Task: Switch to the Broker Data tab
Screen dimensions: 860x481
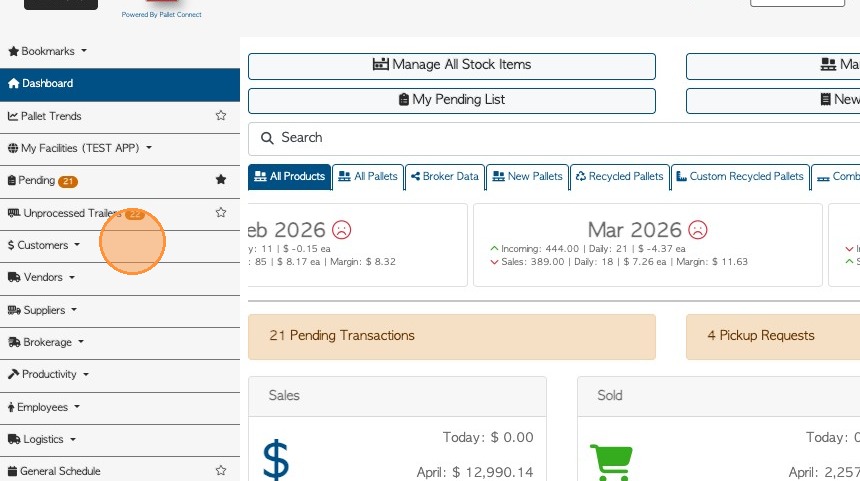Action: pos(444,177)
